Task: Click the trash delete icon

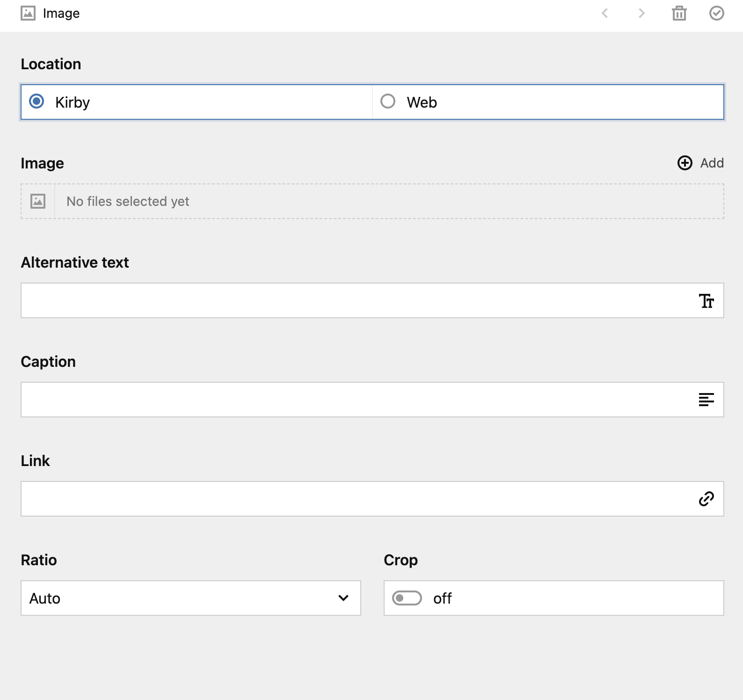Action: point(679,14)
